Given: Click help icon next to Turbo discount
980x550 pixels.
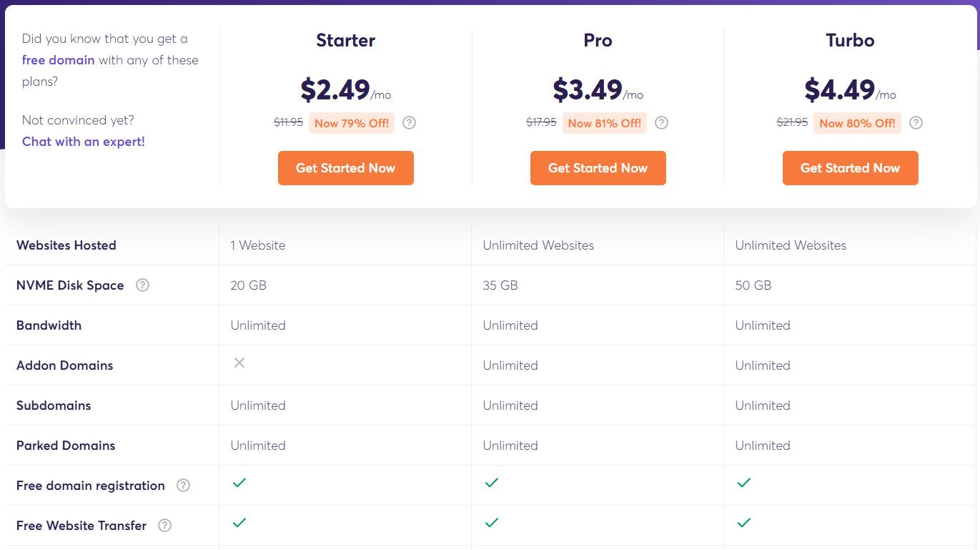Looking at the screenshot, I should [916, 123].
